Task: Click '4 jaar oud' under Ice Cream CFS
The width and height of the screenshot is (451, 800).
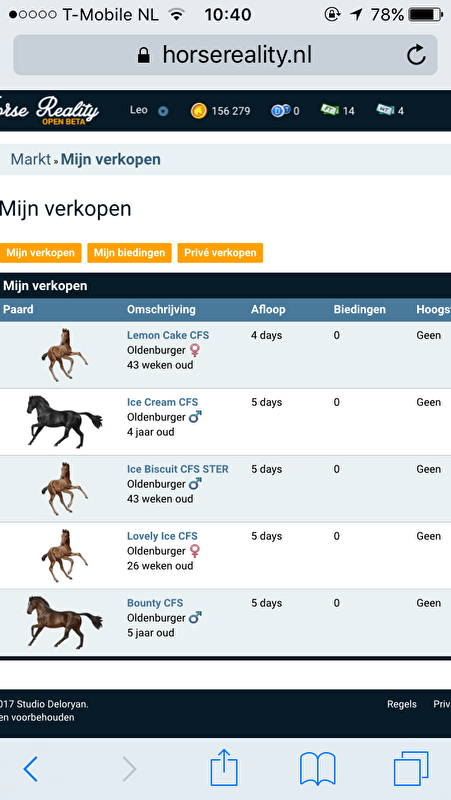Action: pos(151,432)
